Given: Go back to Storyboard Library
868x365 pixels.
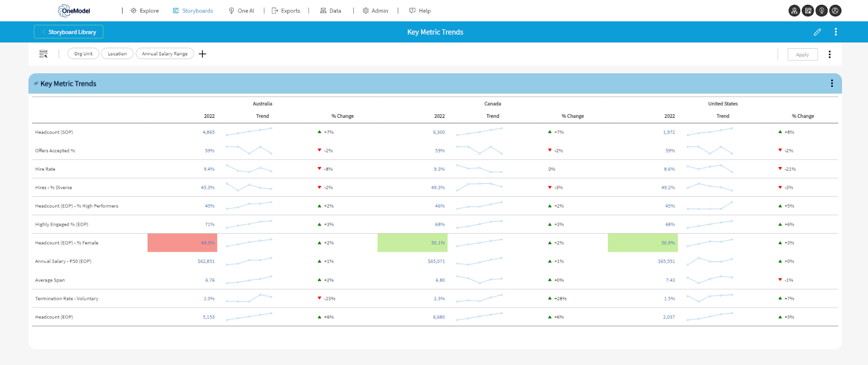Looking at the screenshot, I should [69, 32].
